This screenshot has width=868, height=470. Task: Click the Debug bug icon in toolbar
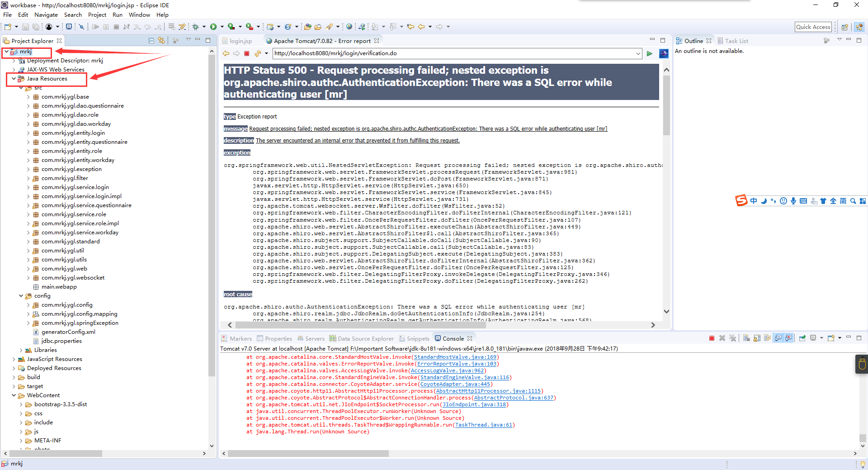(196, 27)
